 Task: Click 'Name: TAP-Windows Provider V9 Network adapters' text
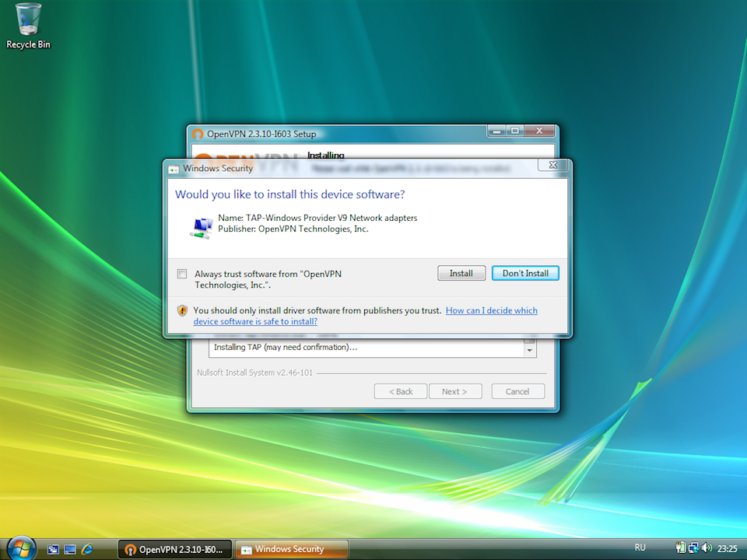click(317, 218)
